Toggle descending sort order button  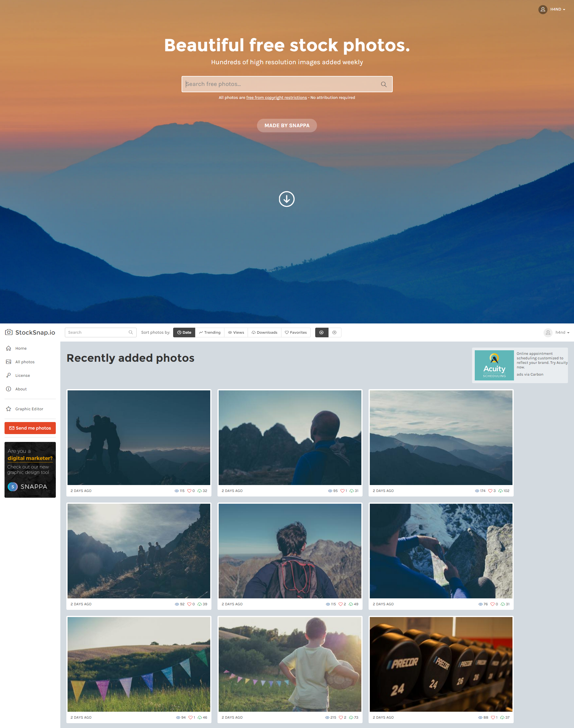pyautogui.click(x=321, y=332)
